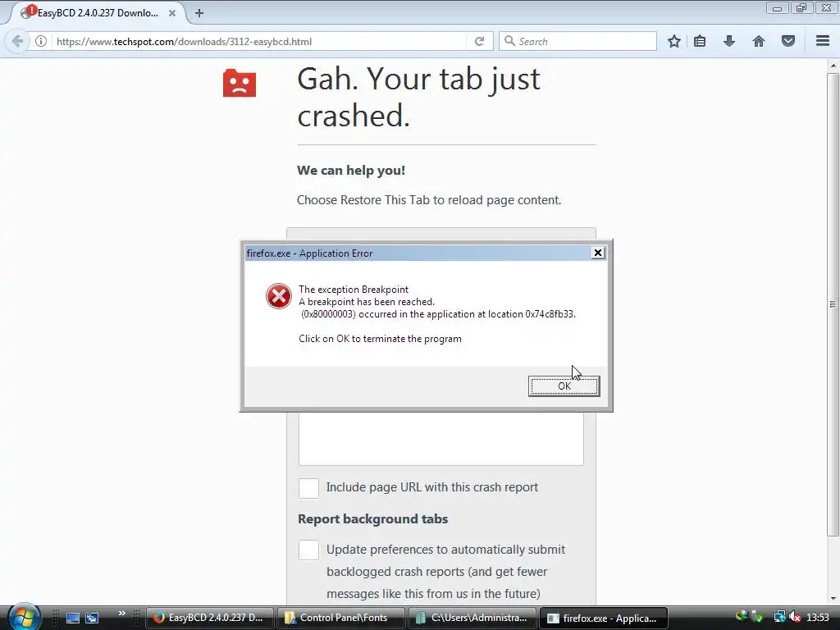The image size is (840, 630).
Task: Show site identity information icon
Action: [x=41, y=41]
